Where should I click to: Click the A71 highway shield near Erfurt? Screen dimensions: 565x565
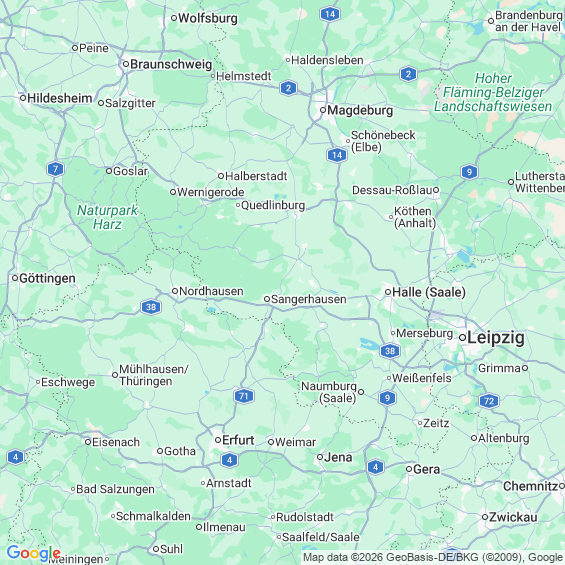(x=244, y=396)
